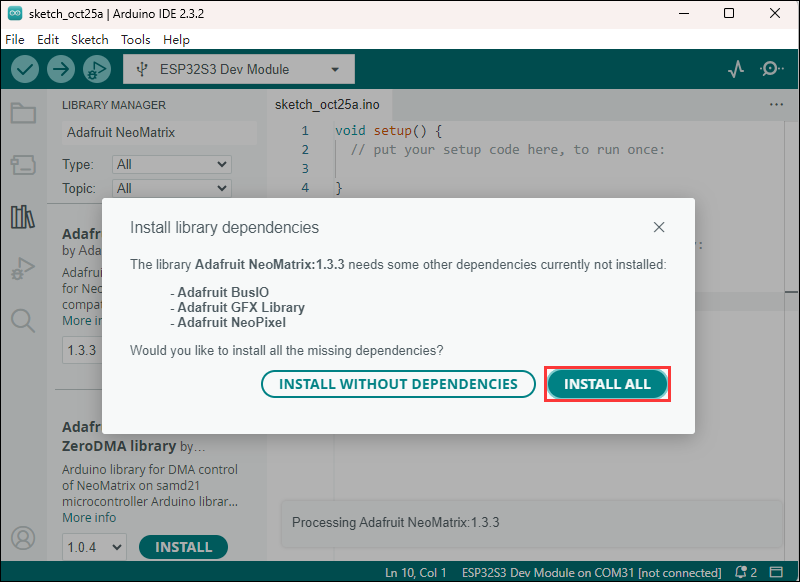Open the Boards Manager sidebar icon
Screen dimensions: 800x582
click(23, 165)
